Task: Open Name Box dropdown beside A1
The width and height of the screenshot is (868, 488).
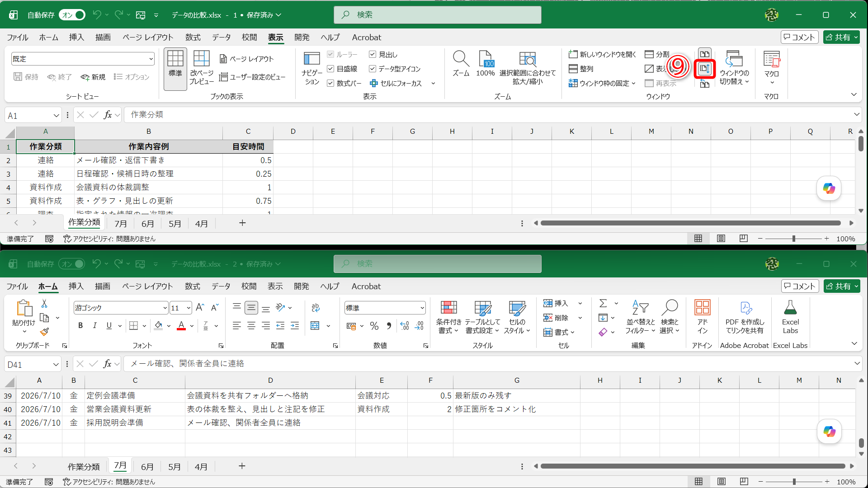Action: [x=56, y=116]
